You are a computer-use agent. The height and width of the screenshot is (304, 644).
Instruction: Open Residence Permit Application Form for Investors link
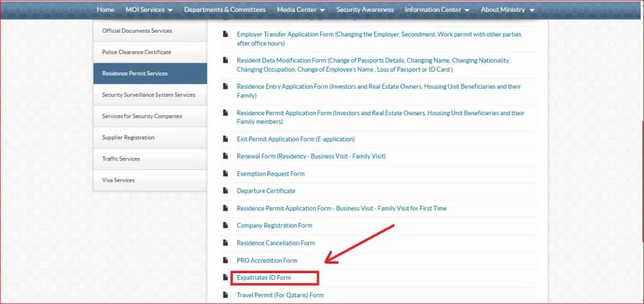(x=380, y=118)
